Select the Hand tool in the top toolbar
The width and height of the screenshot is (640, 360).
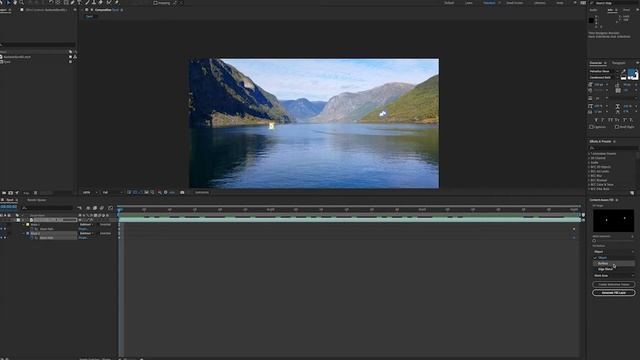[x=15, y=2]
